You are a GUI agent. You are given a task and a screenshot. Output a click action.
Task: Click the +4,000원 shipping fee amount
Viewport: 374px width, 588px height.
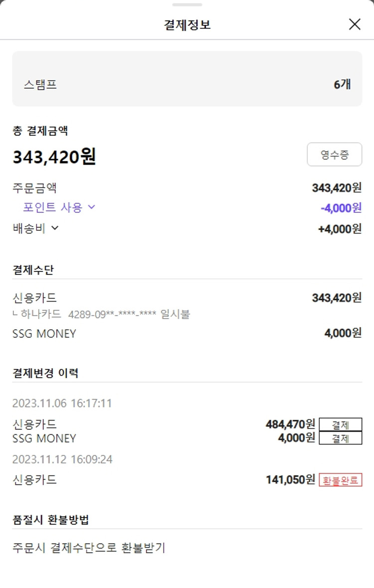click(x=340, y=228)
